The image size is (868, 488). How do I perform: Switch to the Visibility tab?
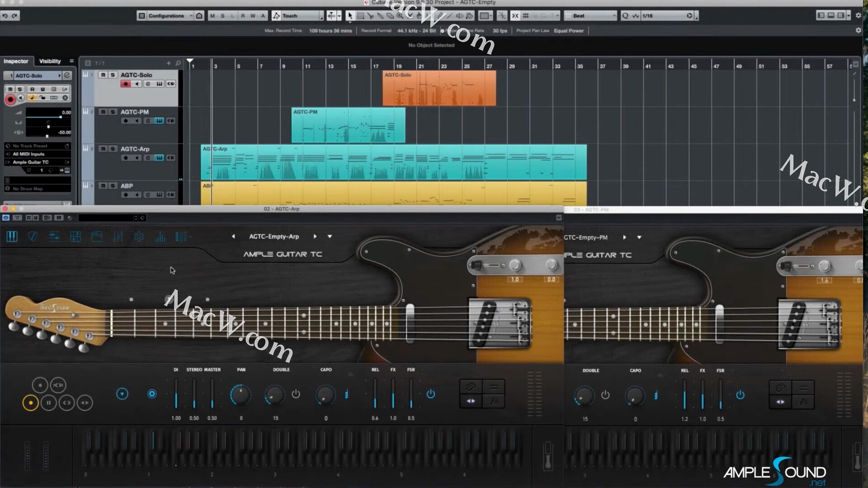(x=50, y=61)
